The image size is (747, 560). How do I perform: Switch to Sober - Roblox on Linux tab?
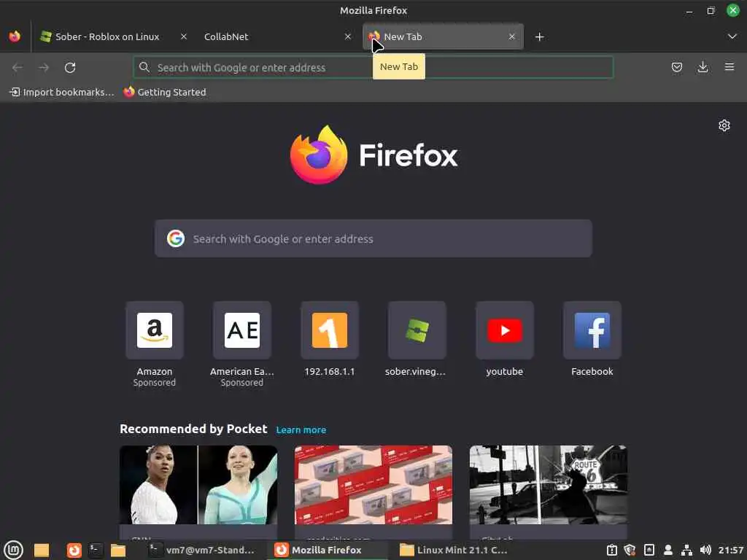click(107, 36)
